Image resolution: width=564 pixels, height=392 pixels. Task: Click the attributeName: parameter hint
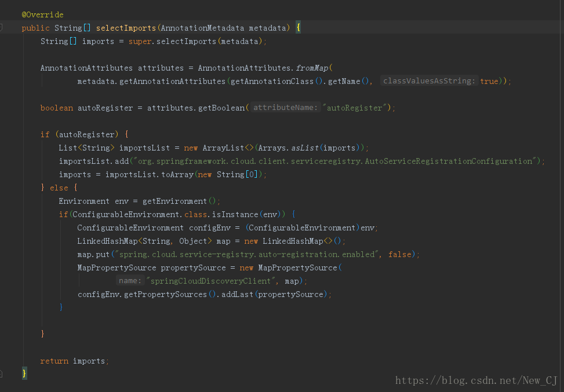tap(286, 108)
